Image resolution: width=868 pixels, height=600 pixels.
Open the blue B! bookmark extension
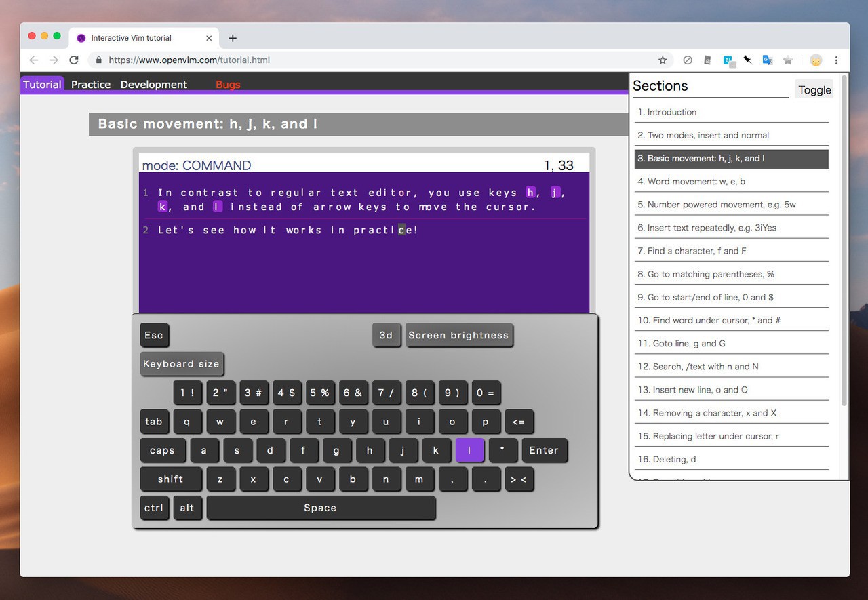pos(728,60)
